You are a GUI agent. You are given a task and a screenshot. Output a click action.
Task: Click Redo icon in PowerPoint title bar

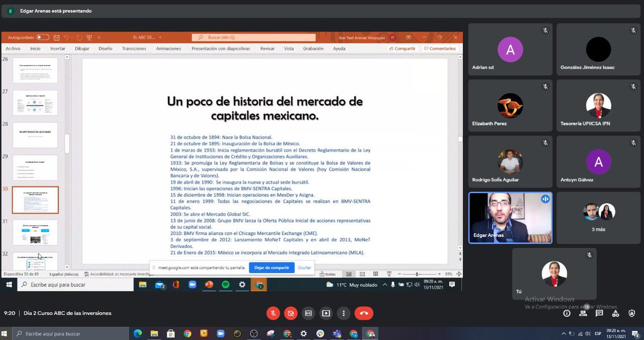point(79,38)
